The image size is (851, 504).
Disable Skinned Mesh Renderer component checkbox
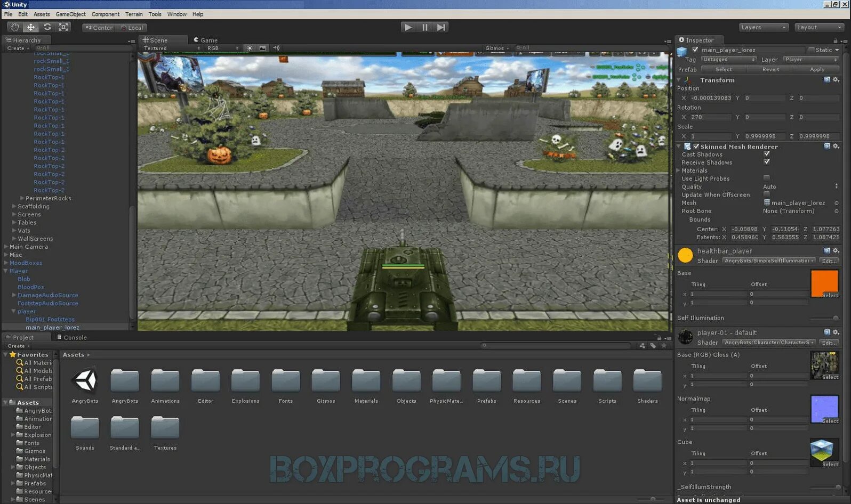(x=696, y=146)
